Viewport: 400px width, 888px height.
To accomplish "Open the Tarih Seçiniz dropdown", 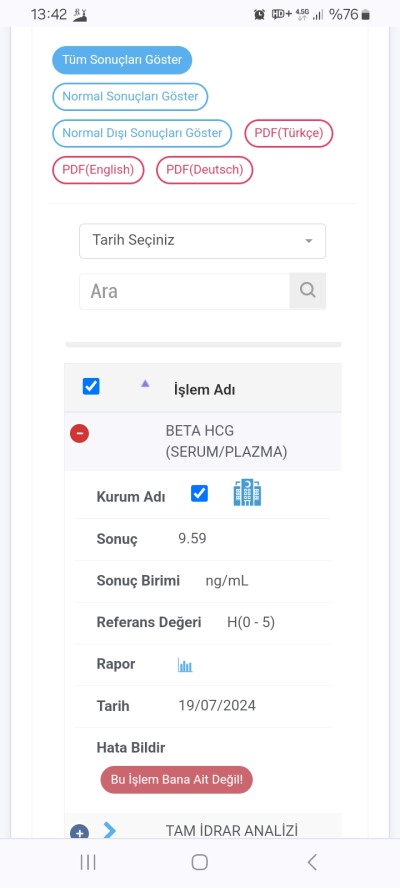I will coord(202,241).
